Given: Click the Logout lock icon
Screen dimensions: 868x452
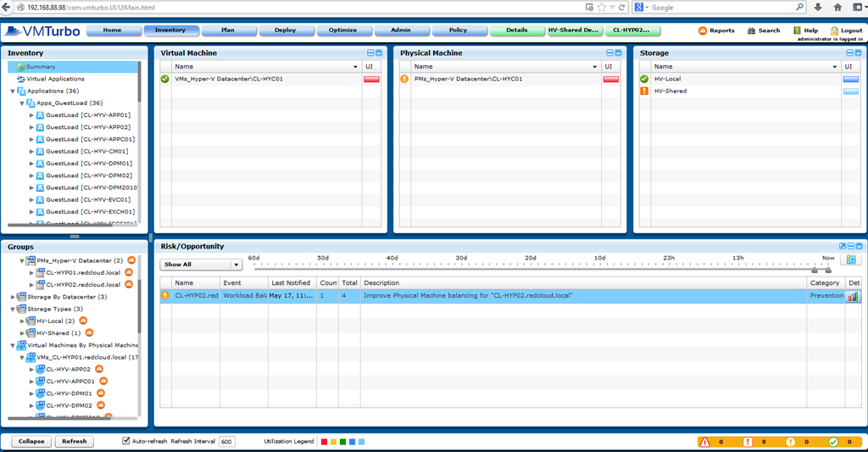Looking at the screenshot, I should click(834, 31).
